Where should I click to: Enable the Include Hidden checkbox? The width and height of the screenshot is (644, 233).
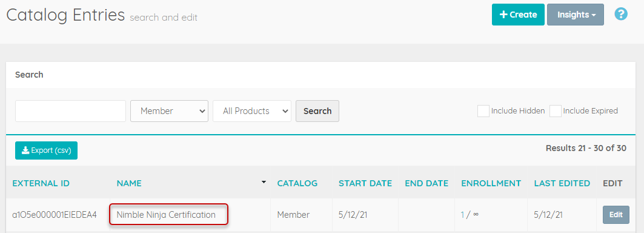(483, 111)
